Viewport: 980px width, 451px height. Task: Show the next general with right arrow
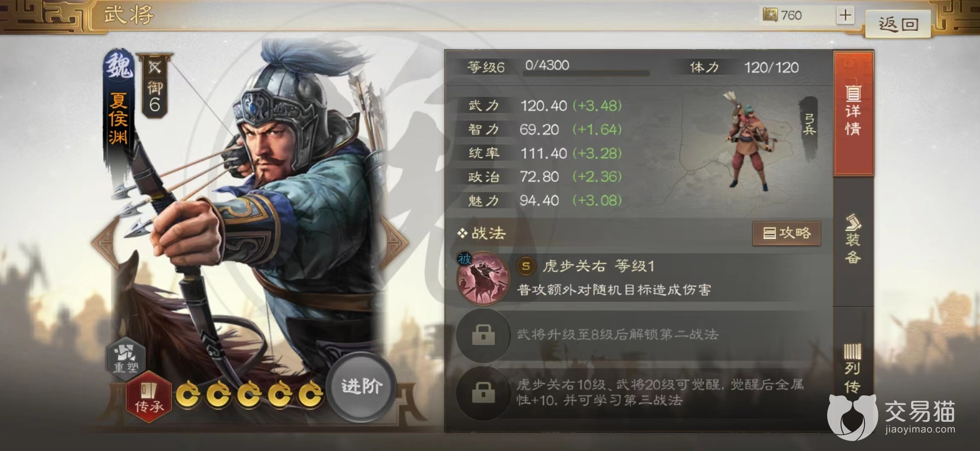395,242
